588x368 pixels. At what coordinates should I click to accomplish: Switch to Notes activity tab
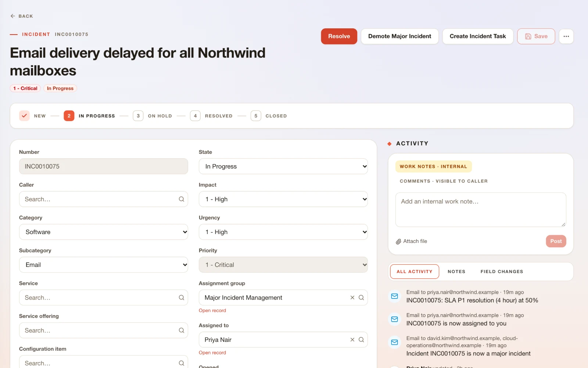[x=456, y=272]
